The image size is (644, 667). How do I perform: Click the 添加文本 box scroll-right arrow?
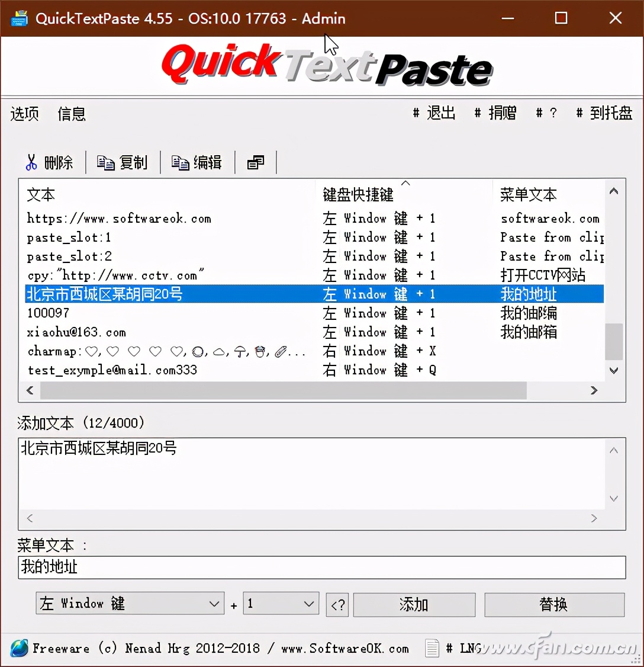point(594,518)
